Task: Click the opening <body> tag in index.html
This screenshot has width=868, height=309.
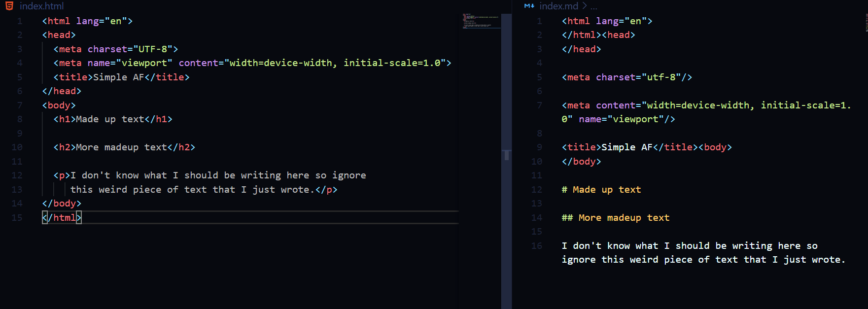Action: [59, 105]
